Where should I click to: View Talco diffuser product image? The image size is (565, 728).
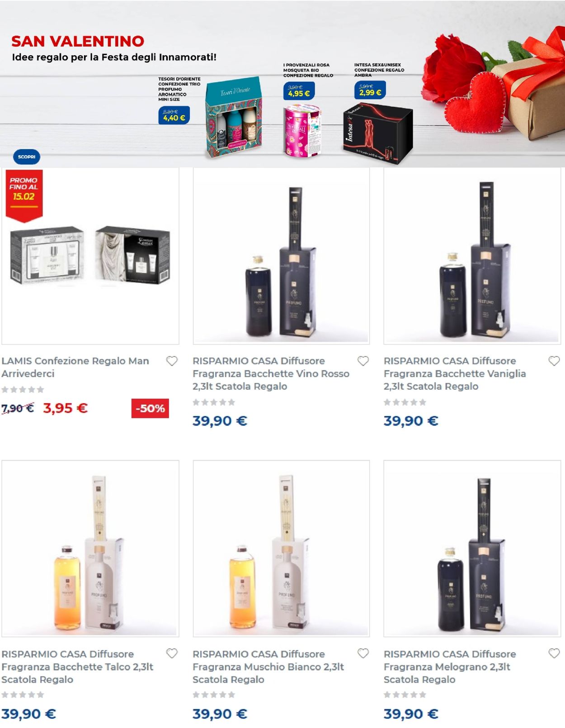(90, 549)
